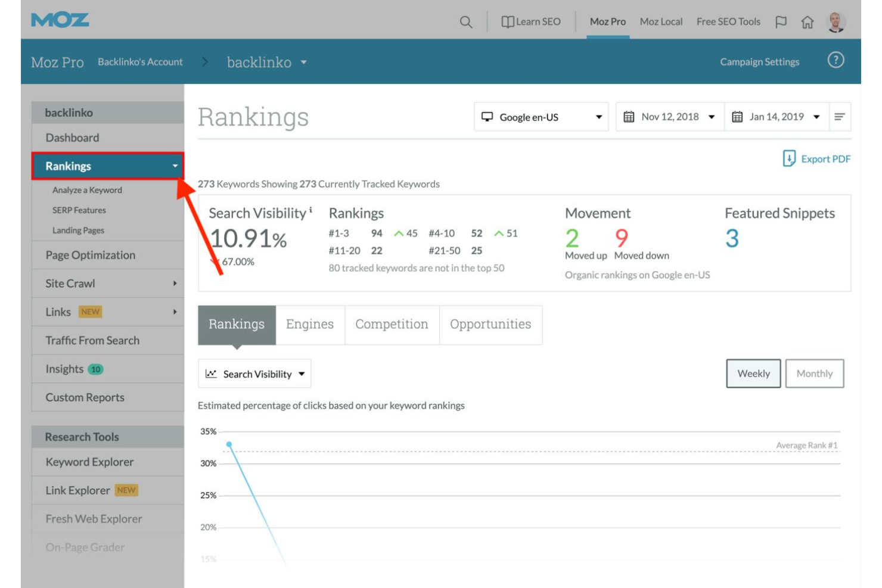Open the flag notifications icon
Image resolution: width=882 pixels, height=588 pixels.
(781, 22)
